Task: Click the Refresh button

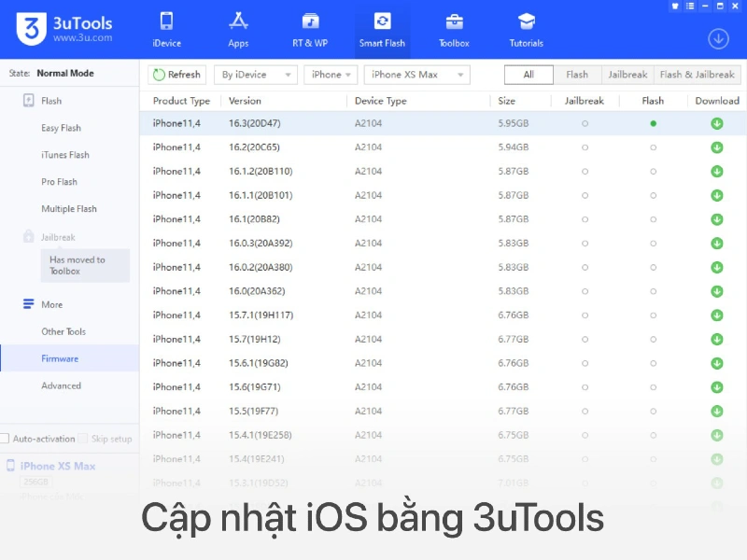Action: (x=176, y=75)
